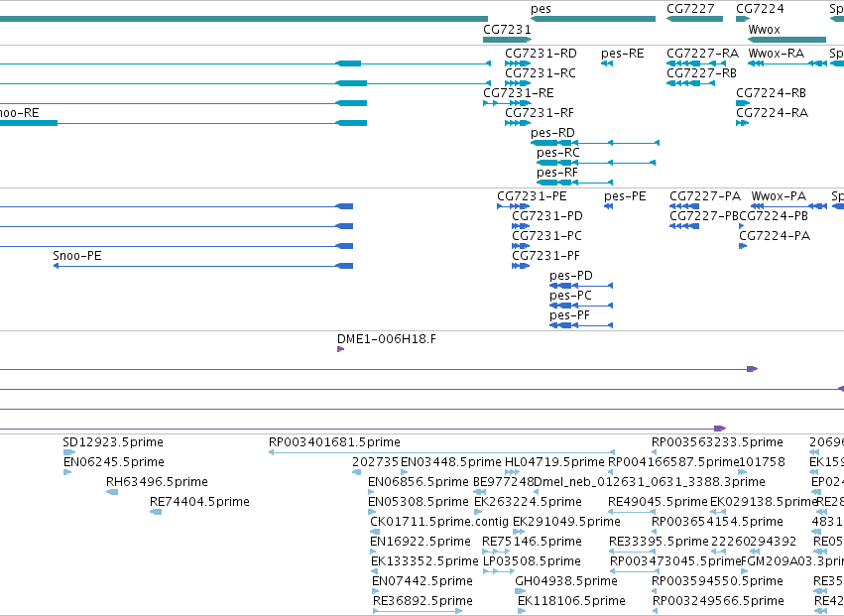Click the pes-RE transcript label
Screen dimensions: 844x616
coord(622,54)
